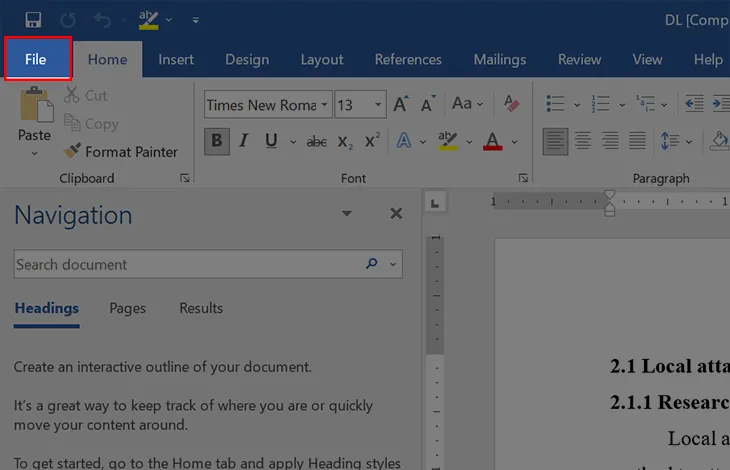730x470 pixels.
Task: Toggle Superscript formatting
Action: click(x=372, y=141)
